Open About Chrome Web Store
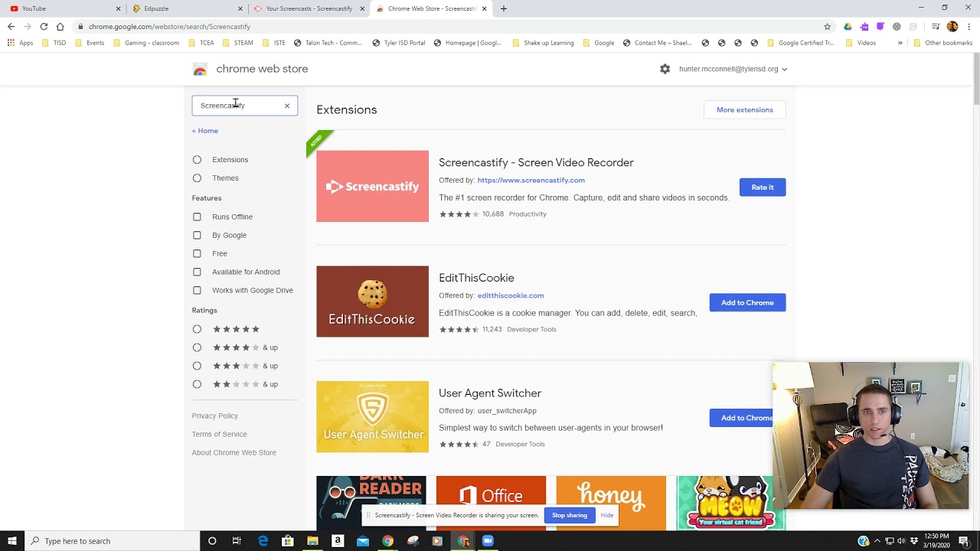Screen dimensions: 980x551 click(234, 453)
